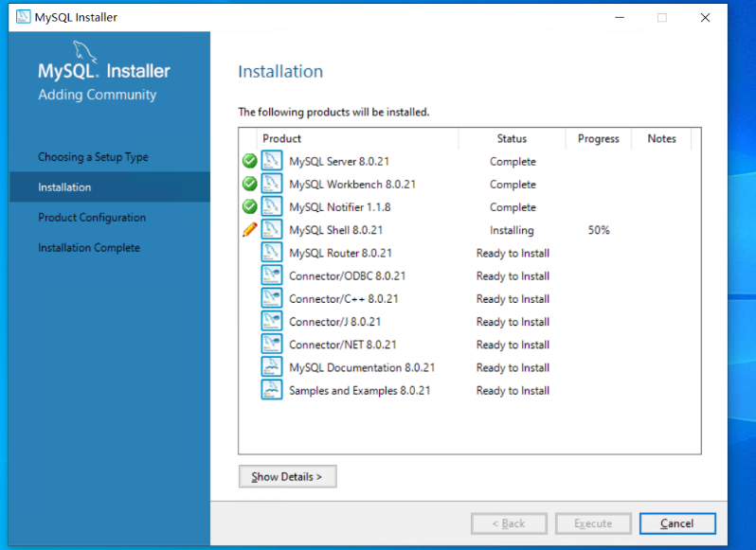Close the MySQL Installer window
This screenshot has width=756, height=550.
click(705, 17)
